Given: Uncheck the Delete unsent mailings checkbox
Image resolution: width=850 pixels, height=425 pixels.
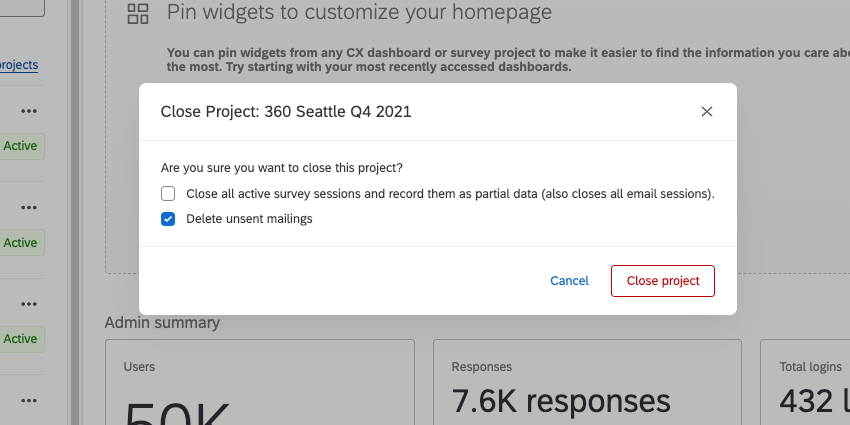Looking at the screenshot, I should [x=168, y=219].
